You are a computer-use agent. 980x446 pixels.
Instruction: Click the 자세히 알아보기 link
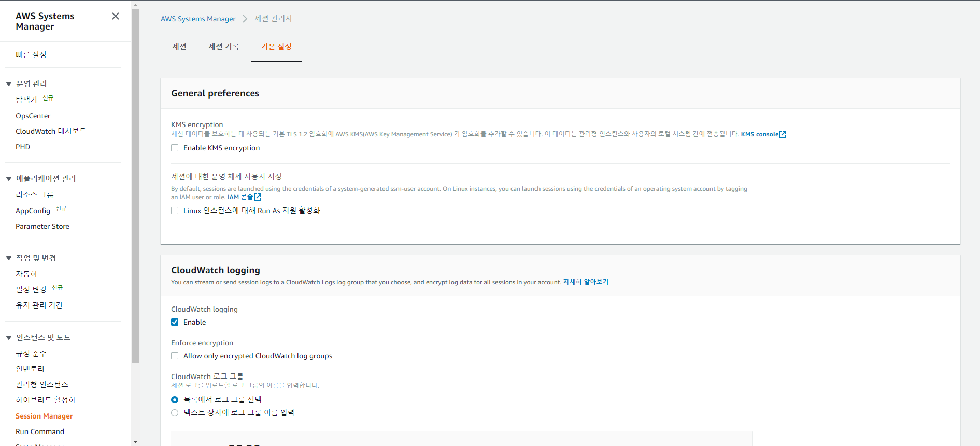tap(586, 282)
